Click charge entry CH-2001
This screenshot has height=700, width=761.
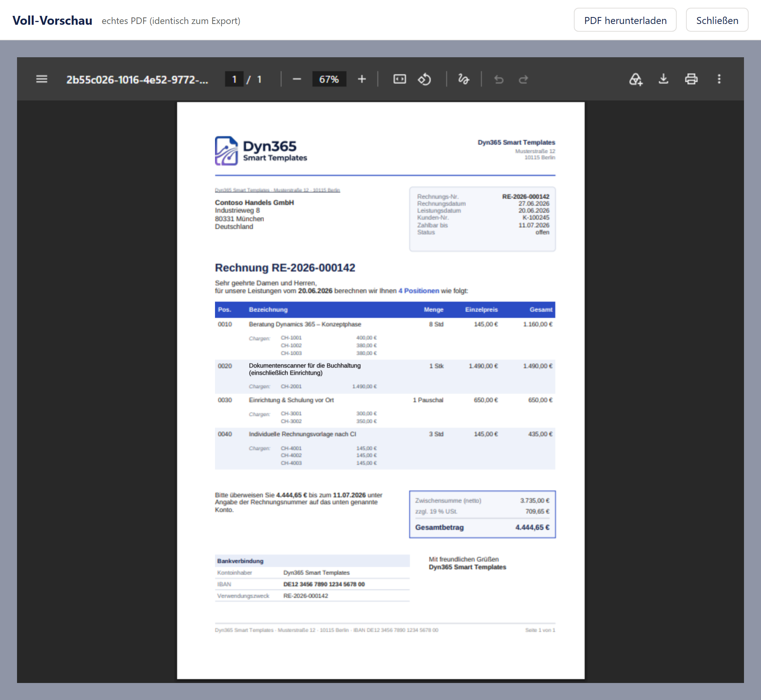pos(291,386)
